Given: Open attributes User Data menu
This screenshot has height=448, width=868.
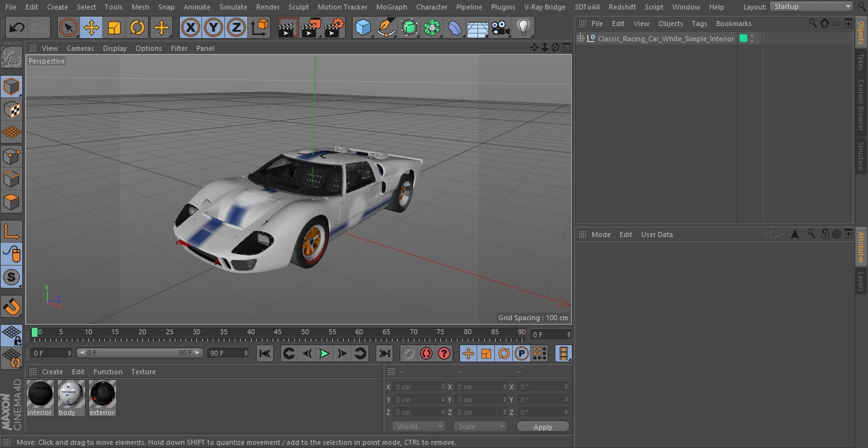Looking at the screenshot, I should tap(656, 234).
